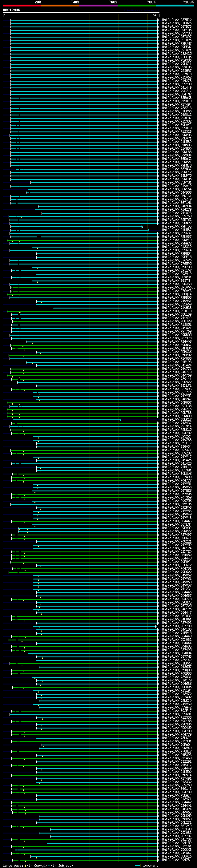Open the last hit UniRef100_P04784

click(x=177, y=860)
